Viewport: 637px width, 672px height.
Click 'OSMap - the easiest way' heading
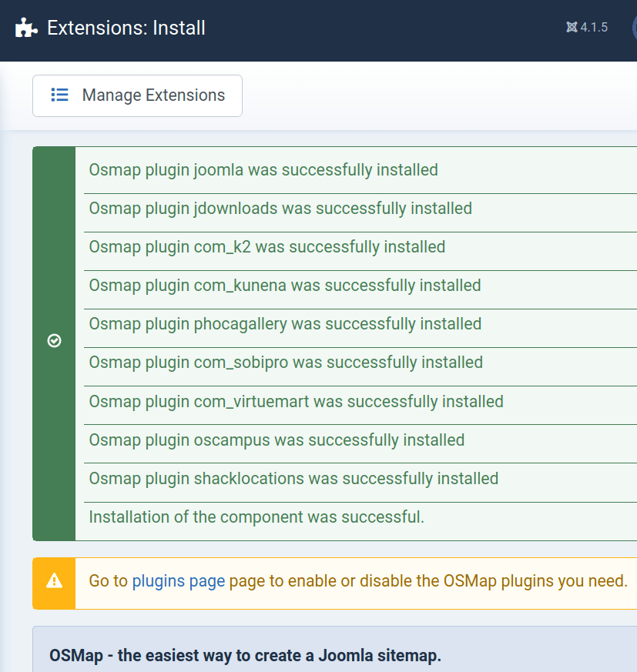point(245,656)
